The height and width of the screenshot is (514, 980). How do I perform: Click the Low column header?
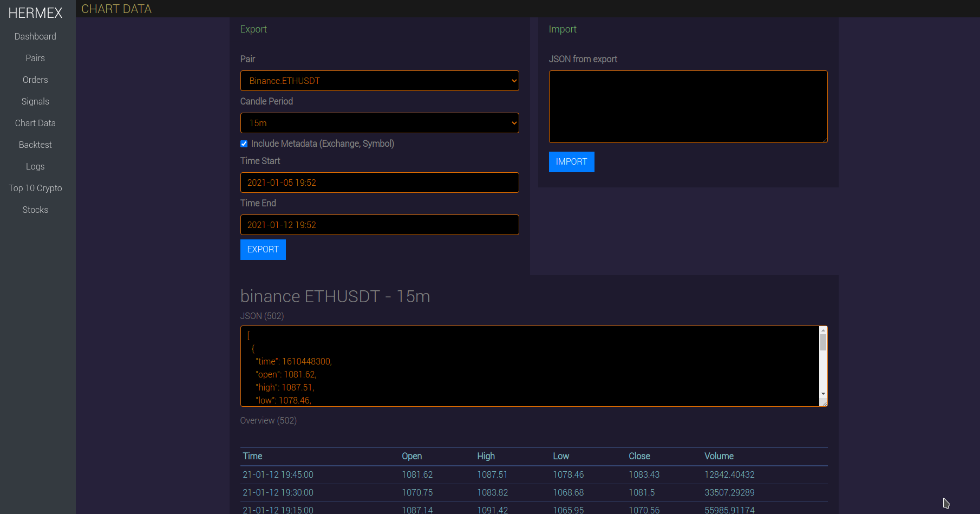[561, 456]
